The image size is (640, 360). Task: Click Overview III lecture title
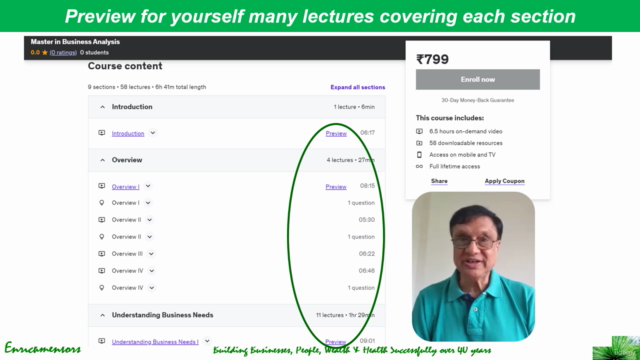[127, 254]
